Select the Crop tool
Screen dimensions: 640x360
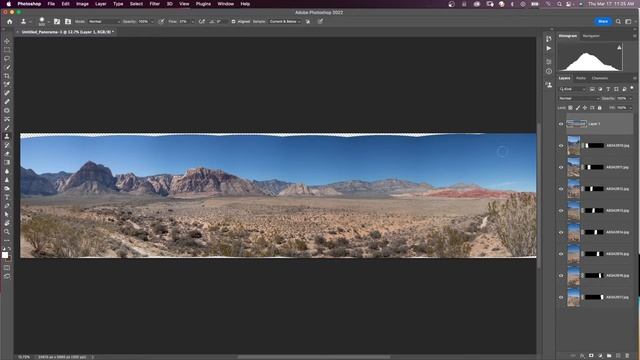7,76
